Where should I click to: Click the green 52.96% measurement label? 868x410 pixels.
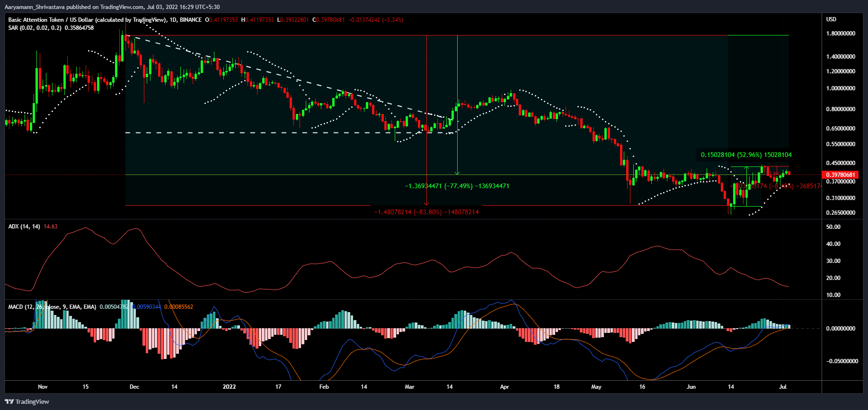[x=746, y=155]
